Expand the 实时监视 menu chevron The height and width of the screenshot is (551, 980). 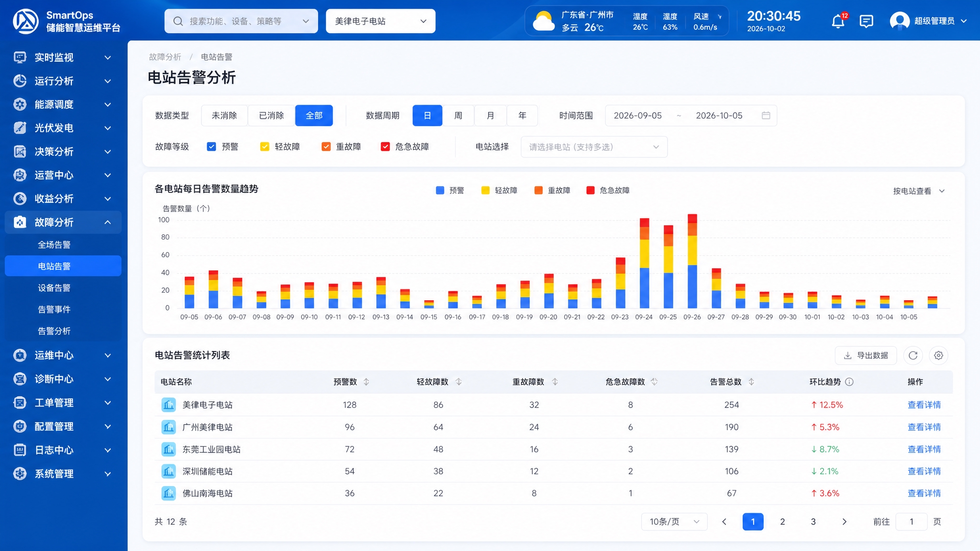click(108, 57)
